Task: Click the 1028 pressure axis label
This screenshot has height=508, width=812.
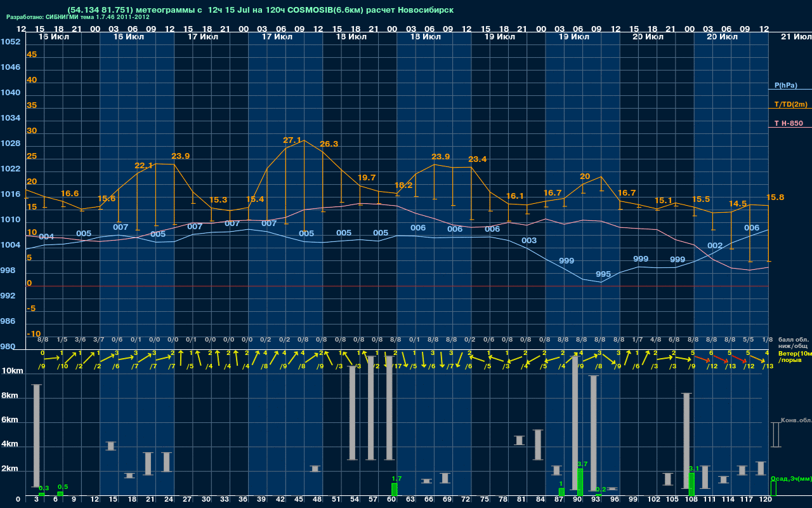Action: pos(11,144)
